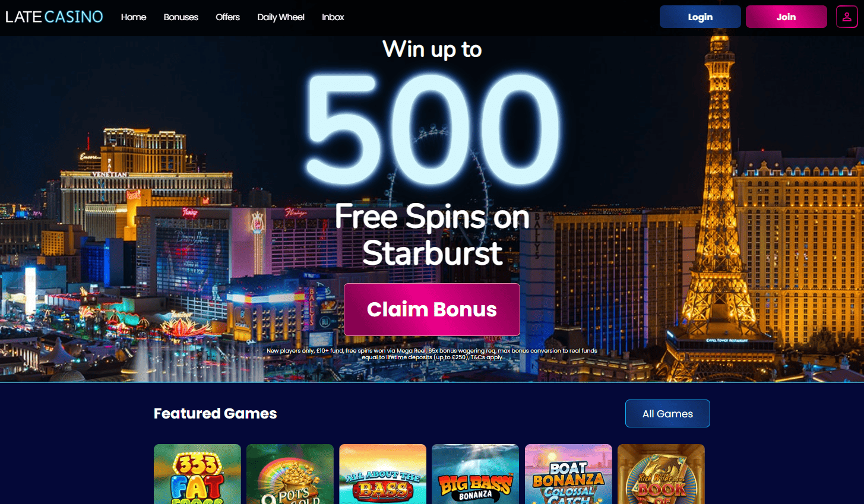
Task: Open the T&Cs apply link
Action: (x=486, y=357)
